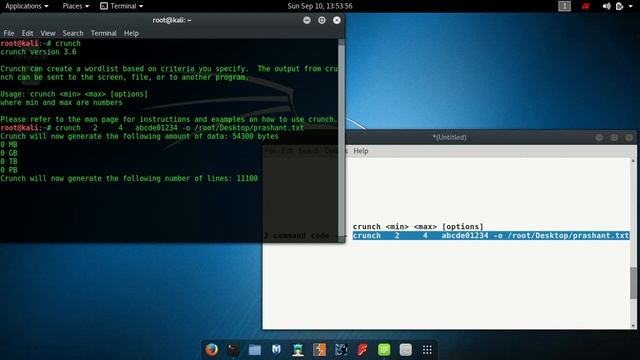640x360 pixels.
Task: Click scroll-down arrow in Untitled editor
Action: (x=633, y=326)
